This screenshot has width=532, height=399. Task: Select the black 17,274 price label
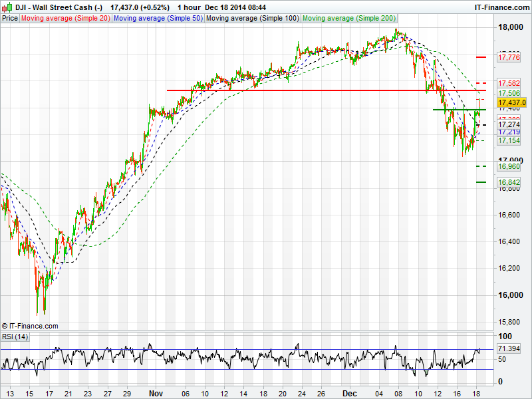pyautogui.click(x=509, y=124)
